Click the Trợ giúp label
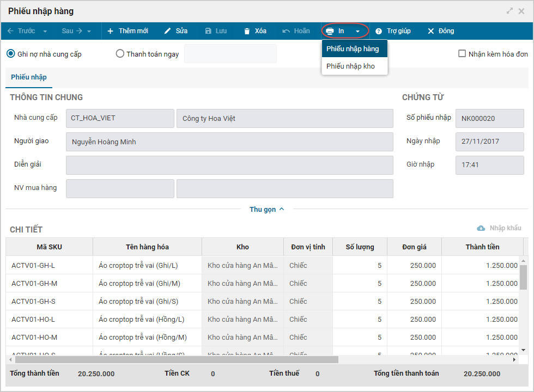The width and height of the screenshot is (534, 392). 399,31
